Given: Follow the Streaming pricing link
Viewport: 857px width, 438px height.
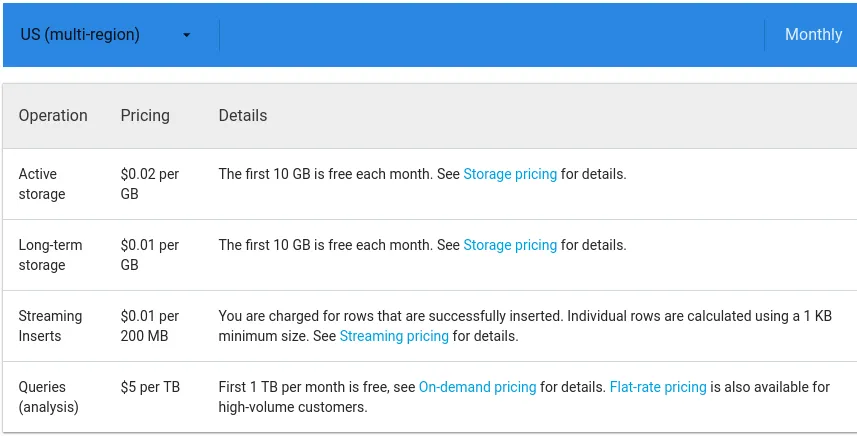Looking at the screenshot, I should (394, 336).
